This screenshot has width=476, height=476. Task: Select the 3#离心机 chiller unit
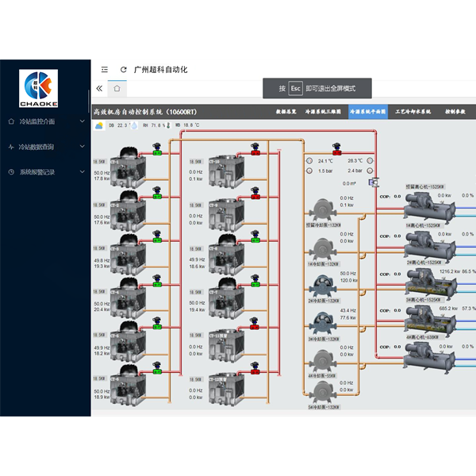coord(430,284)
